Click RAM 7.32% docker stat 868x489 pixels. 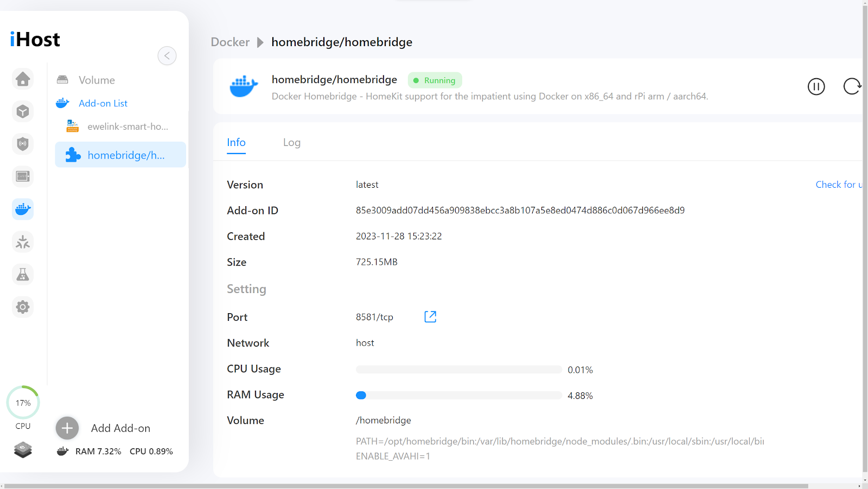98,452
